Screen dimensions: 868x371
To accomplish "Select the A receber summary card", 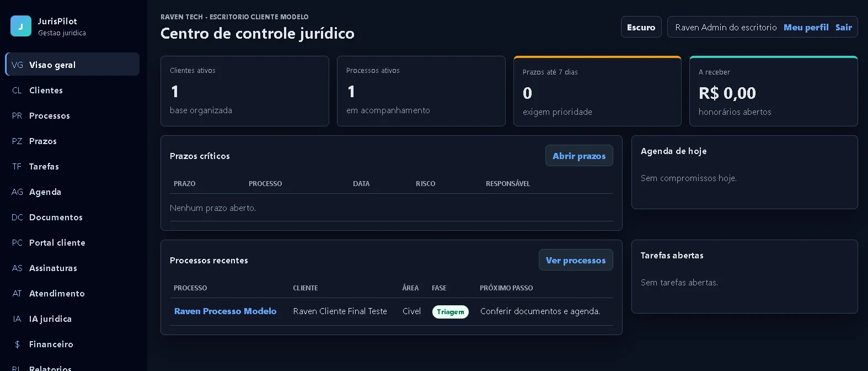I will tap(774, 91).
